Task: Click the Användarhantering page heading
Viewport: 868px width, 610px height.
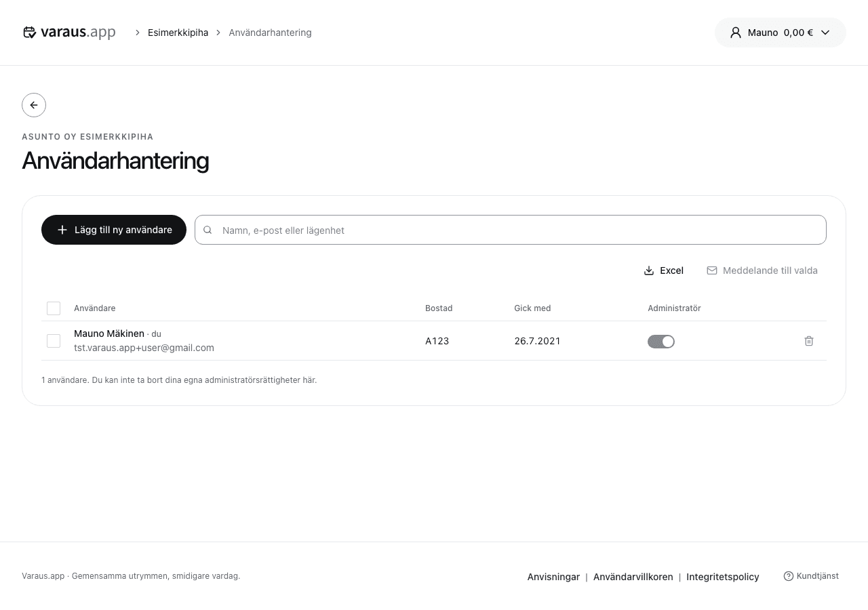Action: (x=115, y=161)
